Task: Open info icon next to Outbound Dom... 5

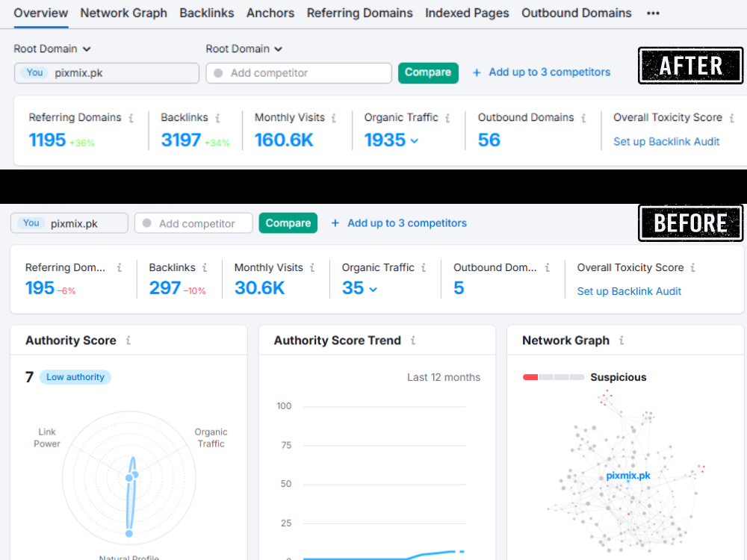Action: pos(548,267)
